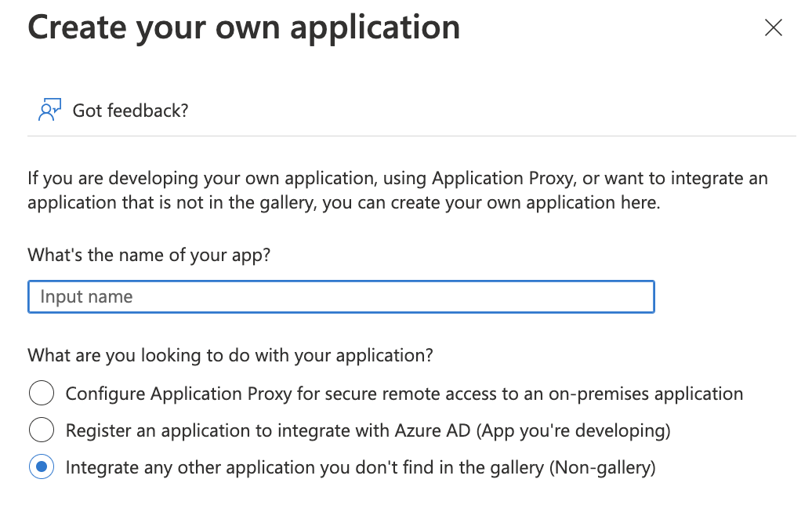Open the Got feedback? link

(x=130, y=111)
